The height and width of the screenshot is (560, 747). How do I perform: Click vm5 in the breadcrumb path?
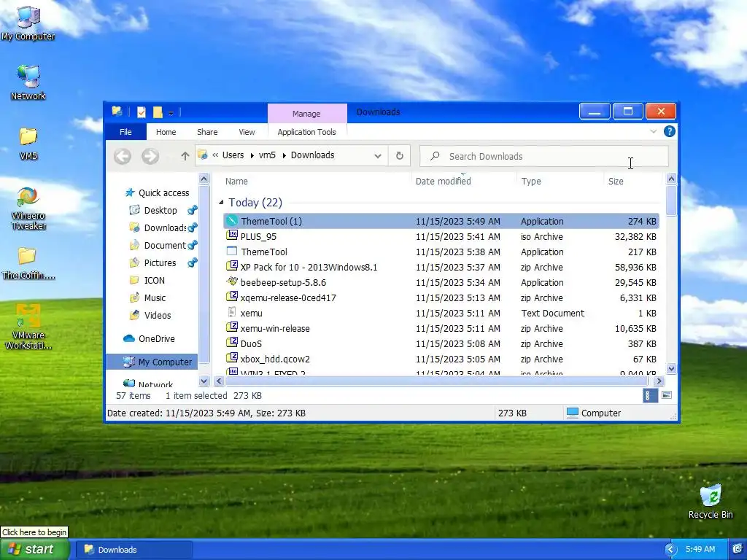(x=267, y=155)
